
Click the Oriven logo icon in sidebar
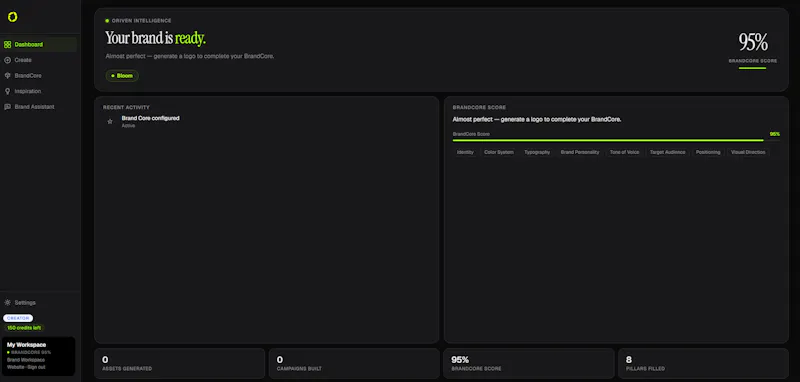tap(13, 17)
